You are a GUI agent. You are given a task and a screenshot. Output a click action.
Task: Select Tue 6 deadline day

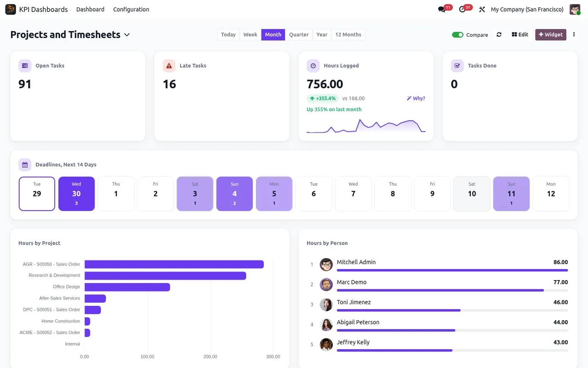313,194
